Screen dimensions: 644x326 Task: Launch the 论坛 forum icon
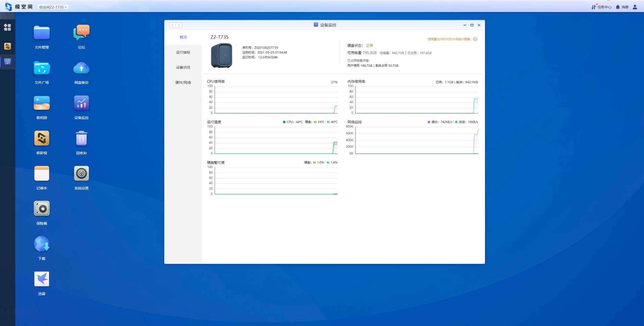point(81,33)
